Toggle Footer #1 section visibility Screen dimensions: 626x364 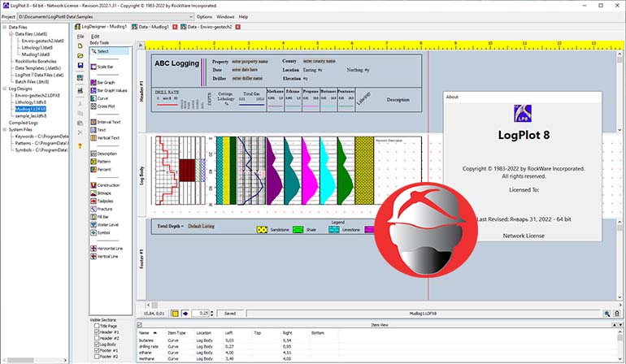[x=97, y=350]
